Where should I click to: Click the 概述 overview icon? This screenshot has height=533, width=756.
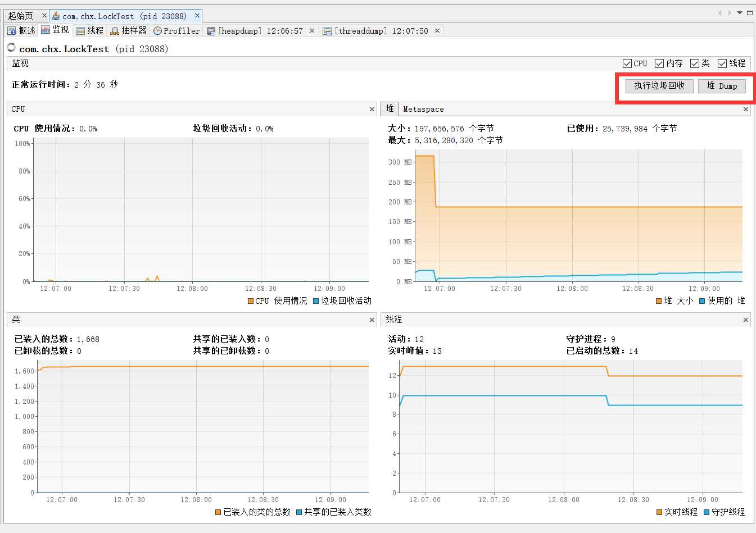12,30
